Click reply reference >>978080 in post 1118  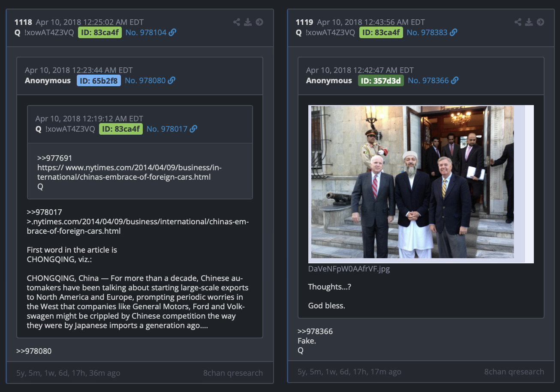[34, 351]
